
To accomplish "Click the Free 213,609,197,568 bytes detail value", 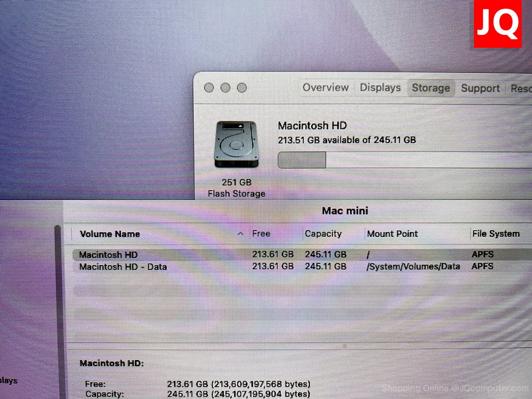I will tap(239, 384).
